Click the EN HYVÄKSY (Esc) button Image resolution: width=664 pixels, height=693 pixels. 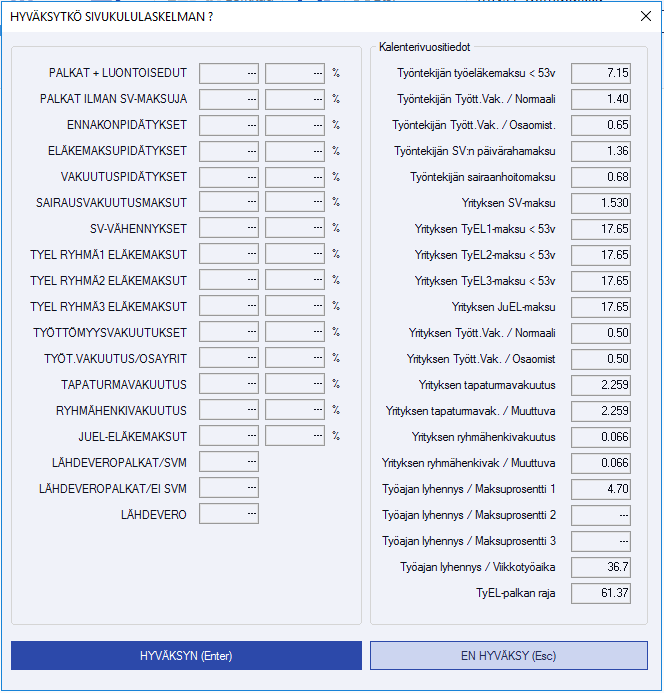point(508,656)
